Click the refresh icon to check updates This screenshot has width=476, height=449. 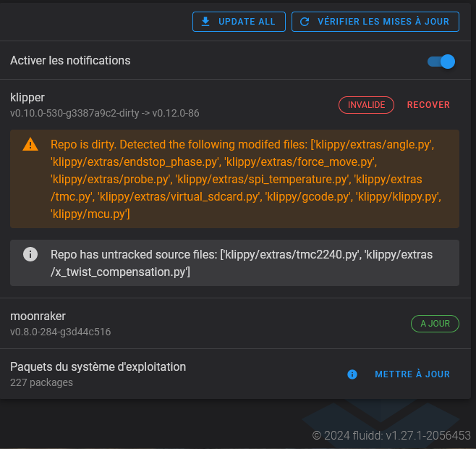305,22
